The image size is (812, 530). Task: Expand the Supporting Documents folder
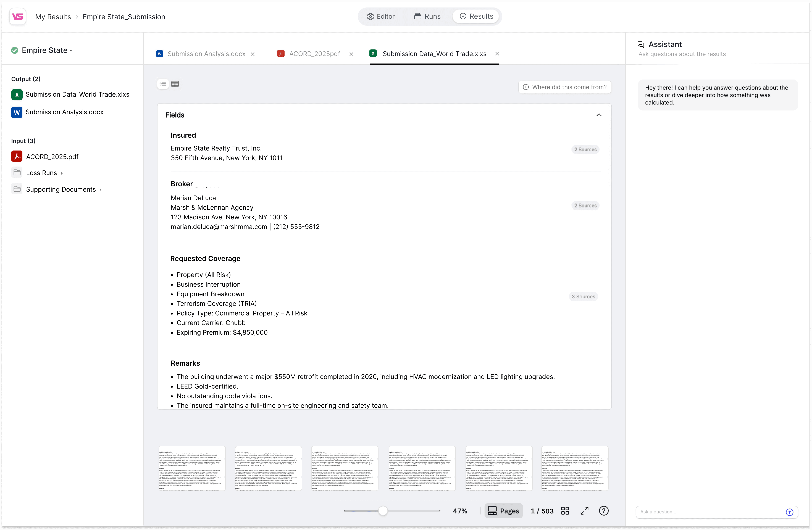(100, 190)
